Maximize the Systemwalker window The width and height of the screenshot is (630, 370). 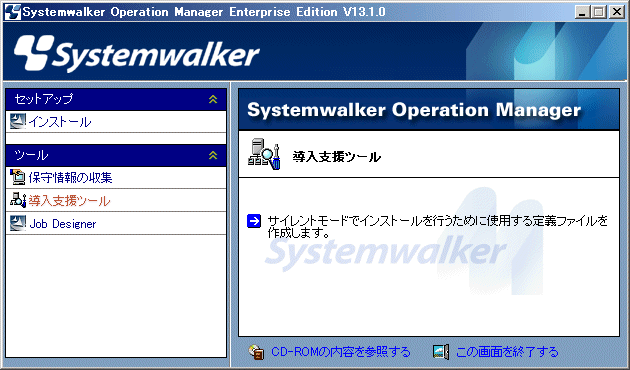(x=599, y=12)
